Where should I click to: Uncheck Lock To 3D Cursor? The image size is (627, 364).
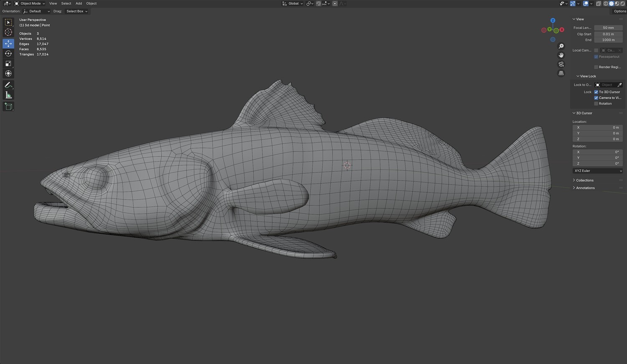596,92
